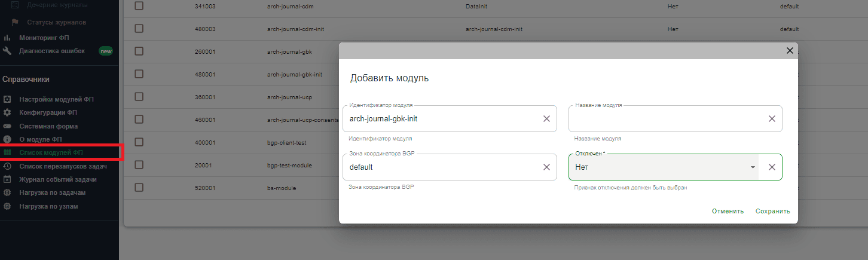This screenshot has width=868, height=260.
Task: Click the bar chart icon for Мониторинг ФП
Action: click(x=7, y=38)
